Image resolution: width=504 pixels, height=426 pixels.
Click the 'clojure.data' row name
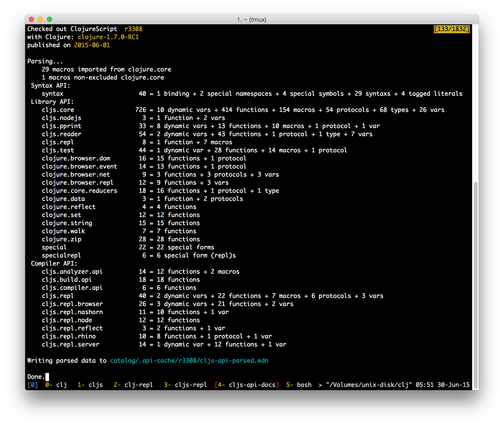point(63,199)
